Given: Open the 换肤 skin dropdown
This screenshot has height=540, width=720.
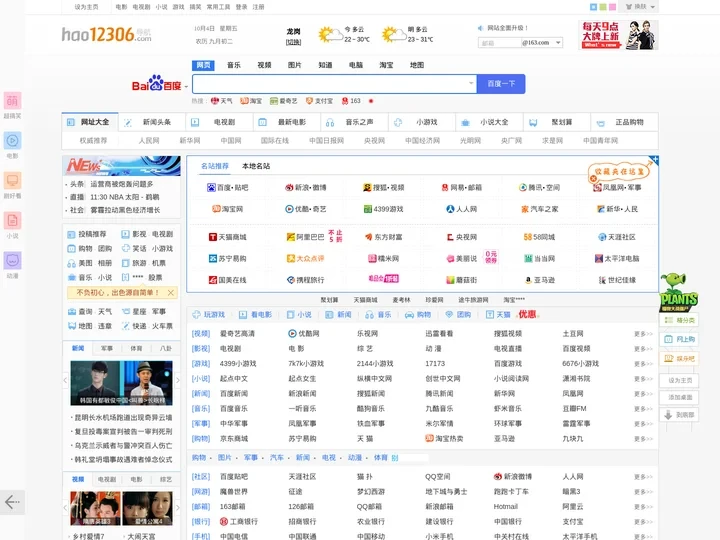Looking at the screenshot, I should pos(641,7).
